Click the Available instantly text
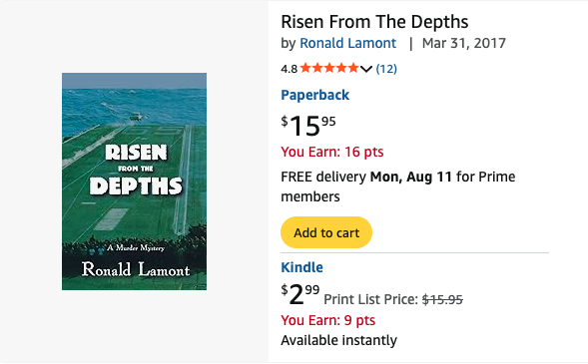This screenshot has width=588, height=364. pyautogui.click(x=339, y=340)
